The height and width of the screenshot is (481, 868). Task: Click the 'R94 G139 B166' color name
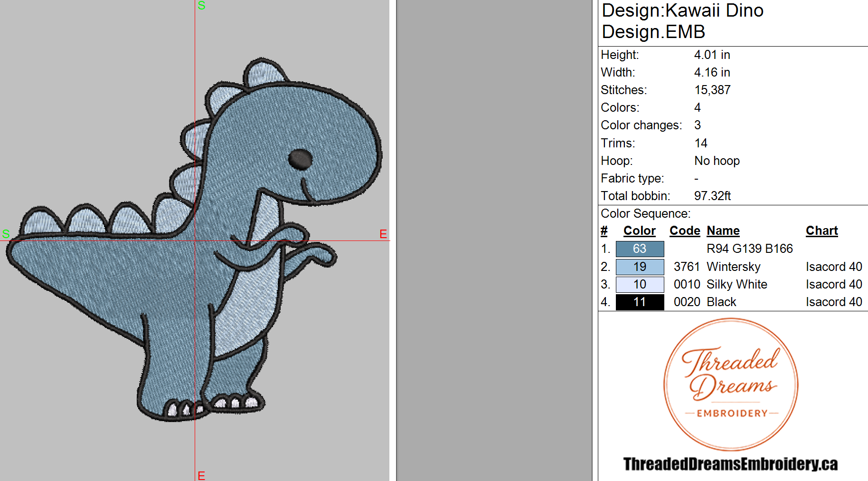point(750,249)
